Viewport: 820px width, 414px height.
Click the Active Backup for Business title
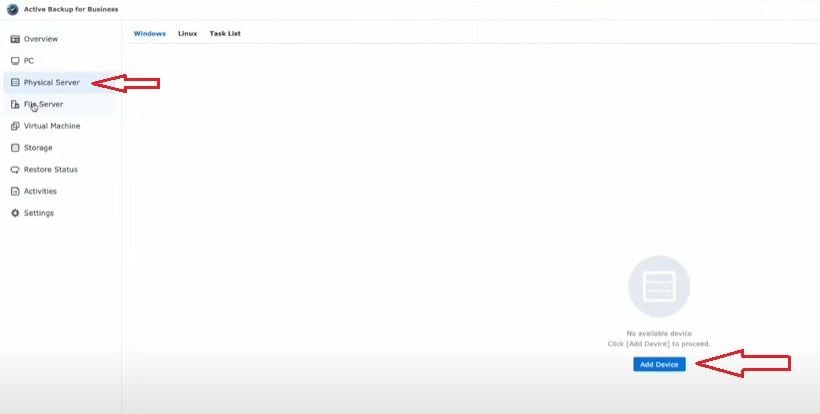pos(71,9)
